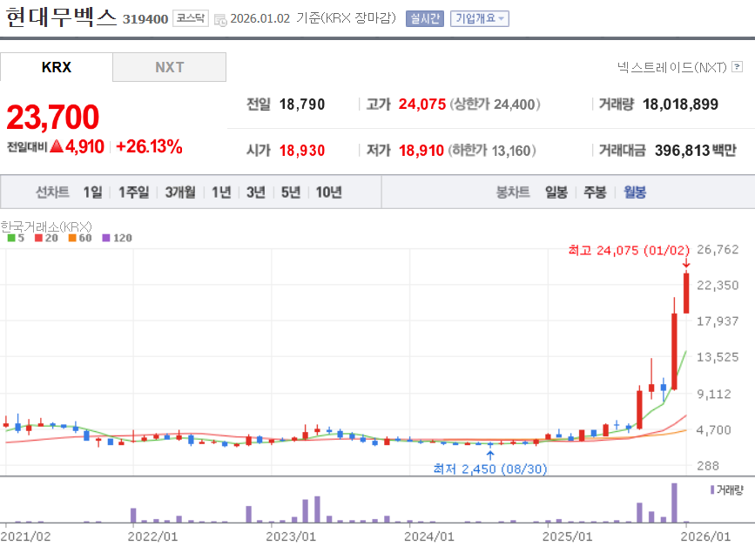
Task: Click the 최저 2,450 (08/30) chart label
Action: click(490, 469)
